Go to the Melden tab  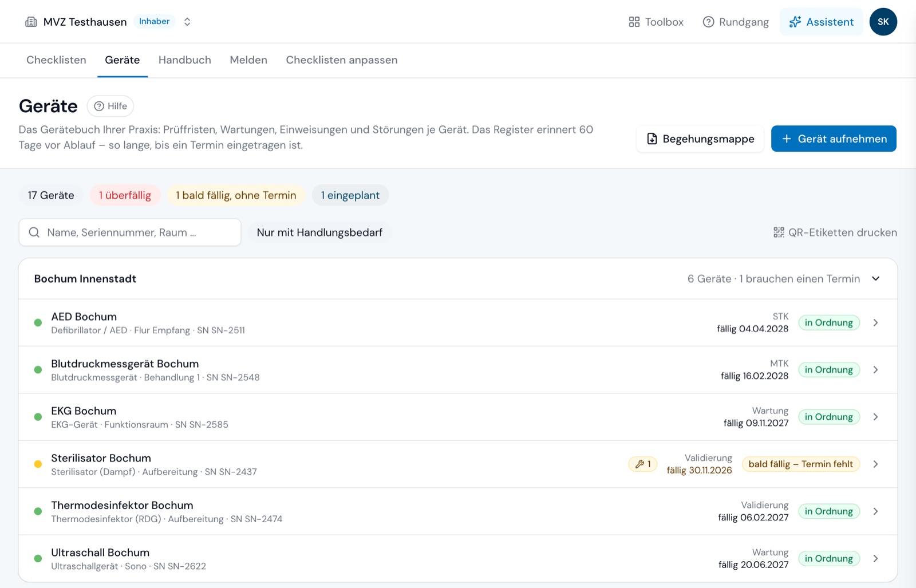248,60
